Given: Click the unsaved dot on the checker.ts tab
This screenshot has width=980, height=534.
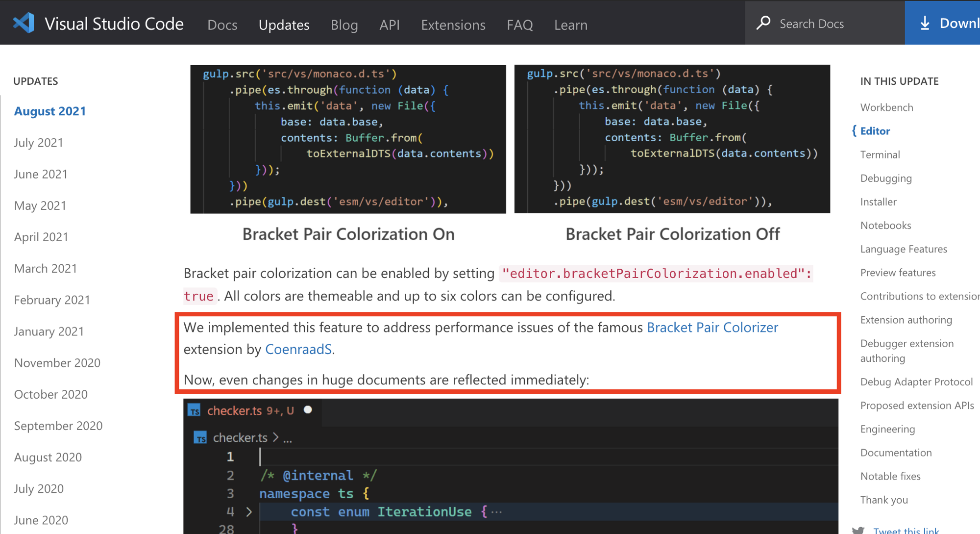Looking at the screenshot, I should (x=308, y=409).
